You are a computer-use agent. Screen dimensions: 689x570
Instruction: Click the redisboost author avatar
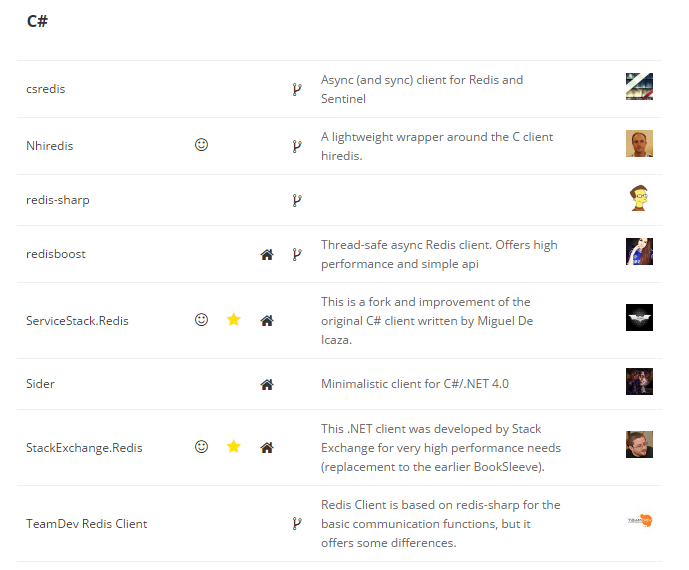coord(639,251)
